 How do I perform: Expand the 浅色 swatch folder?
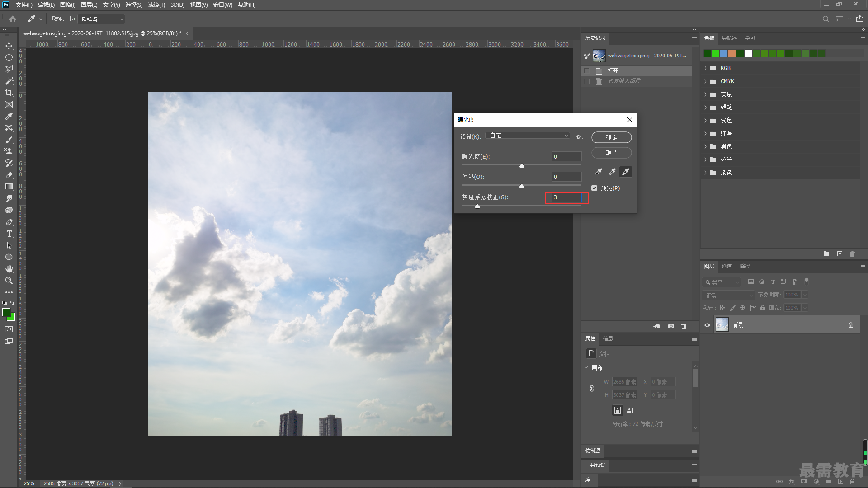click(x=705, y=121)
